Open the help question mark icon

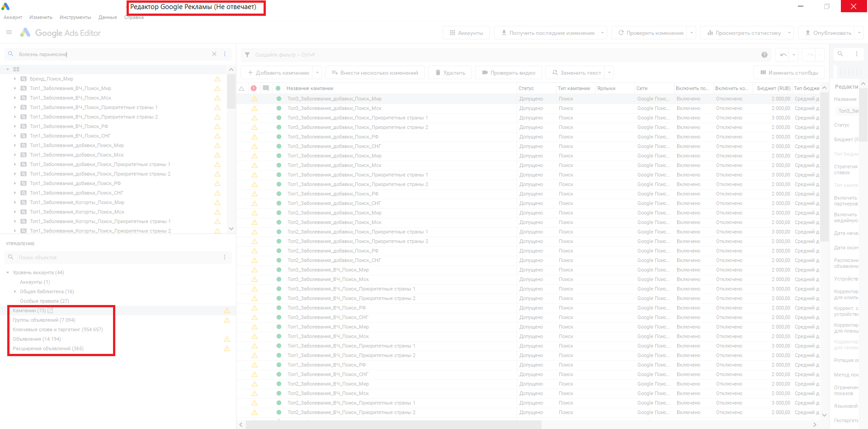click(764, 55)
